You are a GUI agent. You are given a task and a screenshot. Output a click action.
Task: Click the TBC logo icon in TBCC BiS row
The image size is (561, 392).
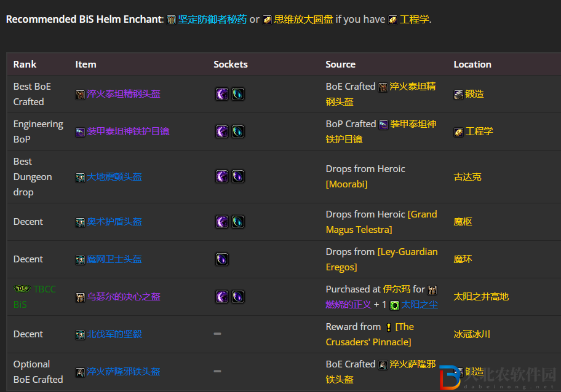pyautogui.click(x=22, y=289)
